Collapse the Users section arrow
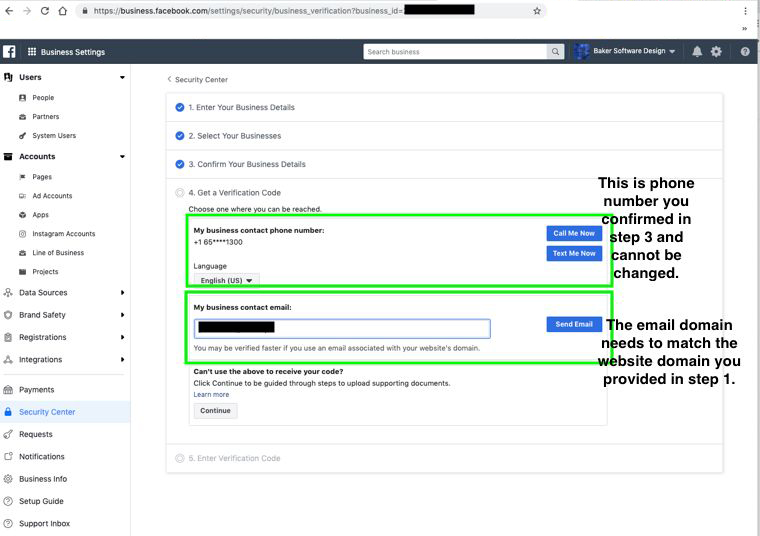Viewport: 760px width, 536px height. (122, 78)
